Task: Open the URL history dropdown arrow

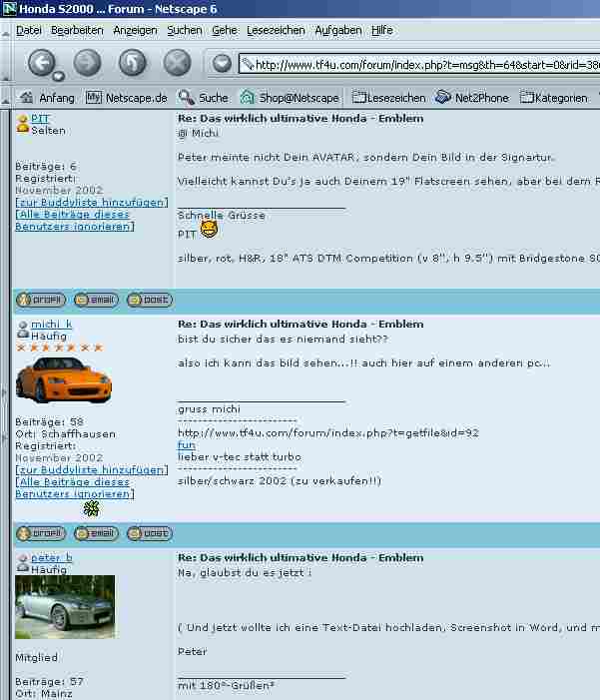Action: point(223,64)
